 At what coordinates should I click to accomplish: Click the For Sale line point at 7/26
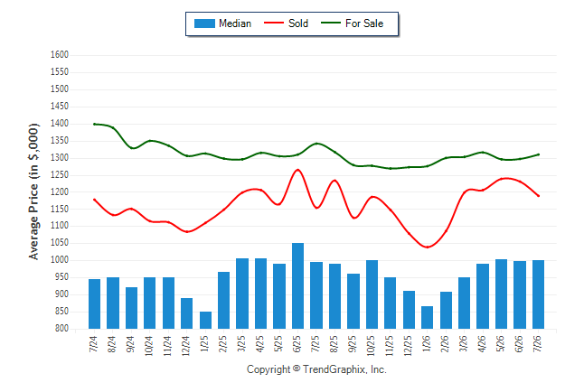pos(538,154)
